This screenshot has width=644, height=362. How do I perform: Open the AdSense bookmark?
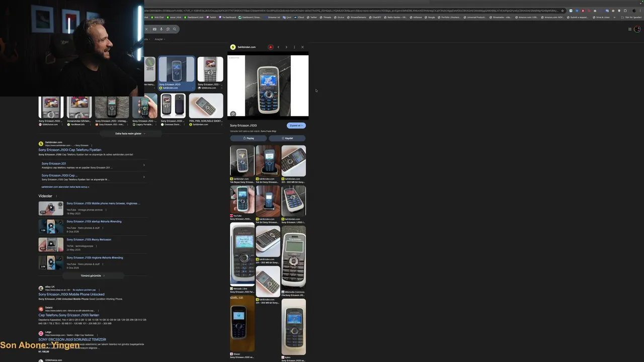pos(416,17)
